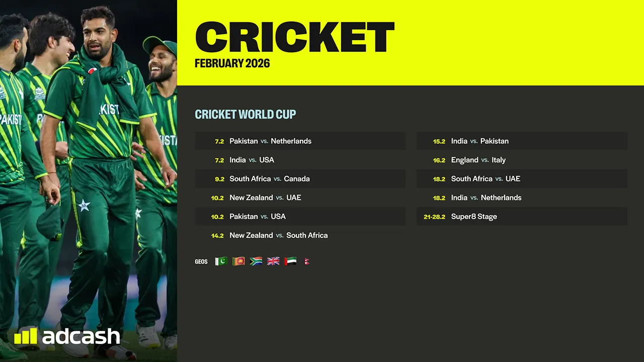The width and height of the screenshot is (644, 362).
Task: Click the FEBRUARY 2026 label
Action: tap(232, 63)
